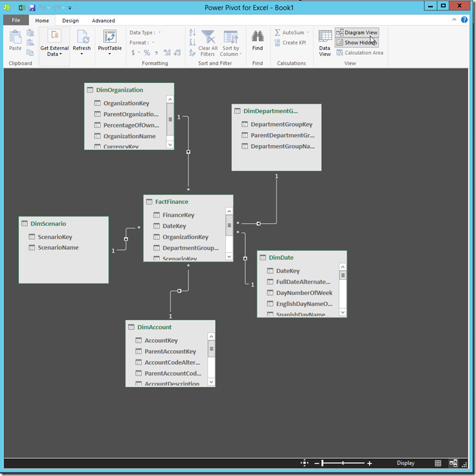This screenshot has width=476, height=476.
Task: Select relationship line to DimScenario
Action: point(126,239)
